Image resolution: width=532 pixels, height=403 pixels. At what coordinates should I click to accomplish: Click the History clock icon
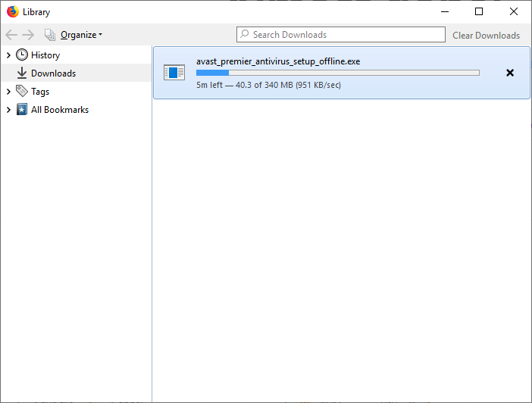[x=22, y=55]
